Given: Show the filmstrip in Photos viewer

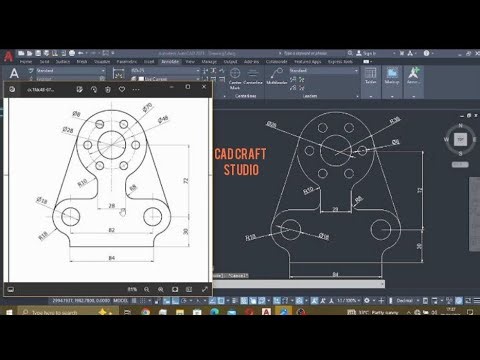Looking at the screenshot, I should (11, 289).
